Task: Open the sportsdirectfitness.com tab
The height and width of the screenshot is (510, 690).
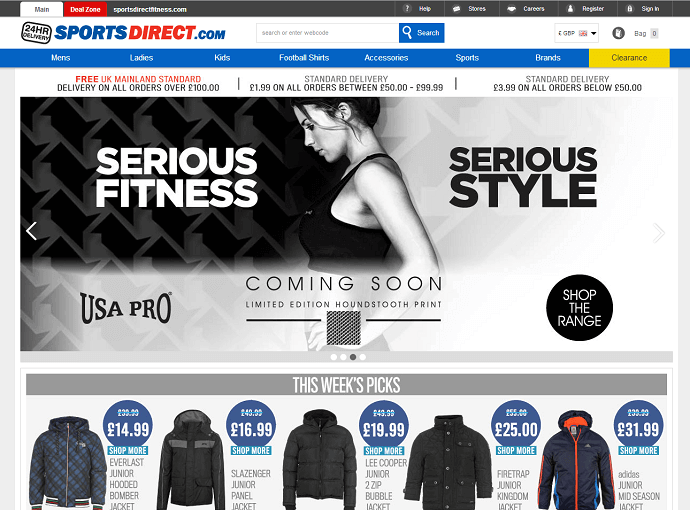Action: (x=150, y=9)
